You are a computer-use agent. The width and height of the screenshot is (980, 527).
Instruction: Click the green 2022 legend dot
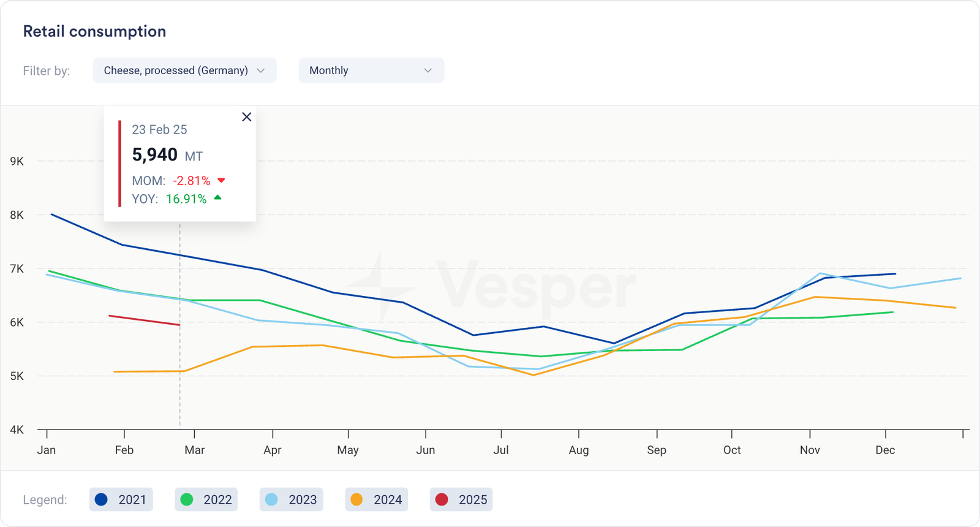(187, 499)
